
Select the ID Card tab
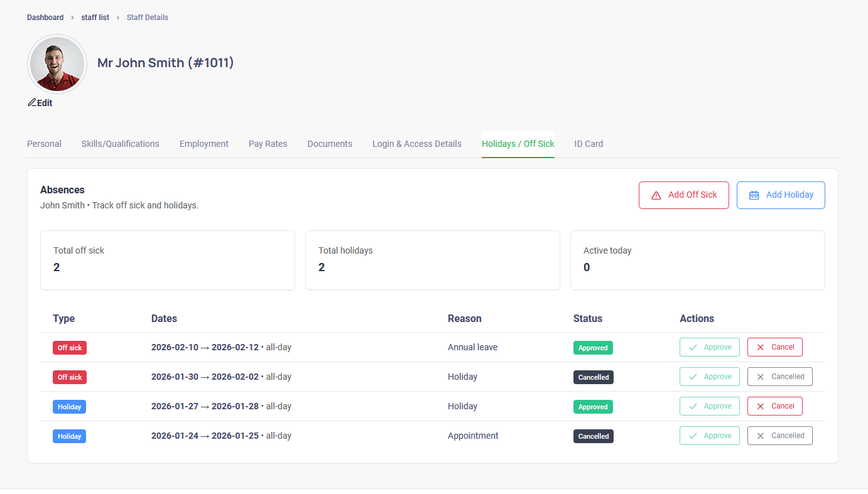pyautogui.click(x=589, y=144)
